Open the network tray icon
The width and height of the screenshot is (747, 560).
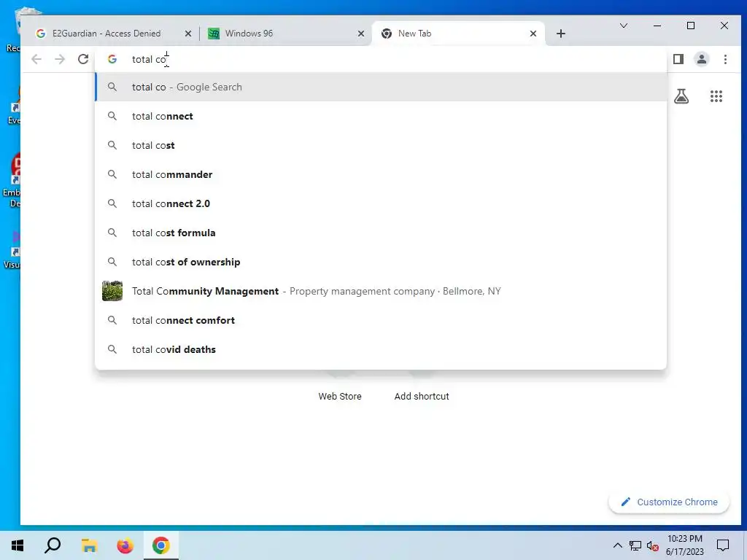[x=635, y=545]
